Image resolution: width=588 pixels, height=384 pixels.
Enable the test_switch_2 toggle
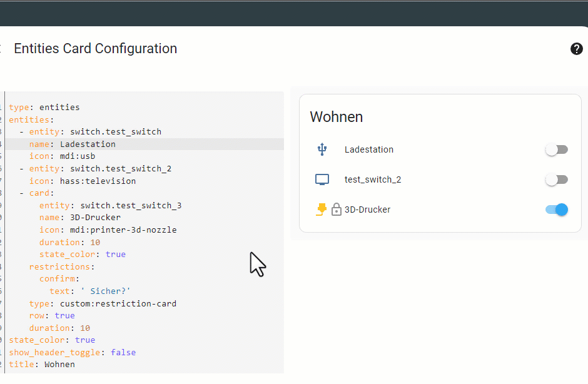[x=556, y=179]
